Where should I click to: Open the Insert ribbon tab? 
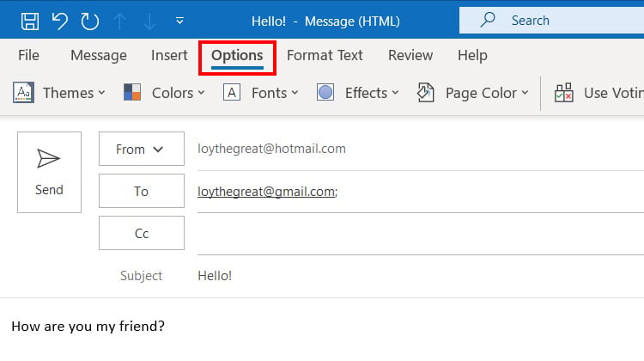(169, 55)
